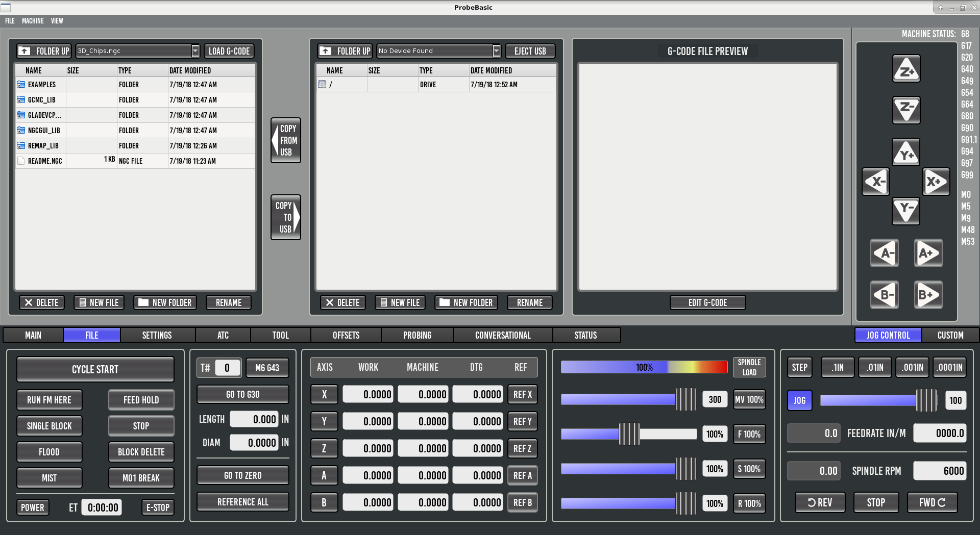Toggle FEED HOLD
The image size is (980, 535).
pyautogui.click(x=141, y=400)
